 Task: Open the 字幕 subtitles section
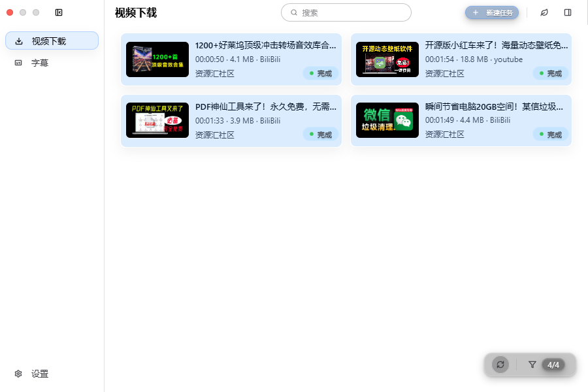40,63
